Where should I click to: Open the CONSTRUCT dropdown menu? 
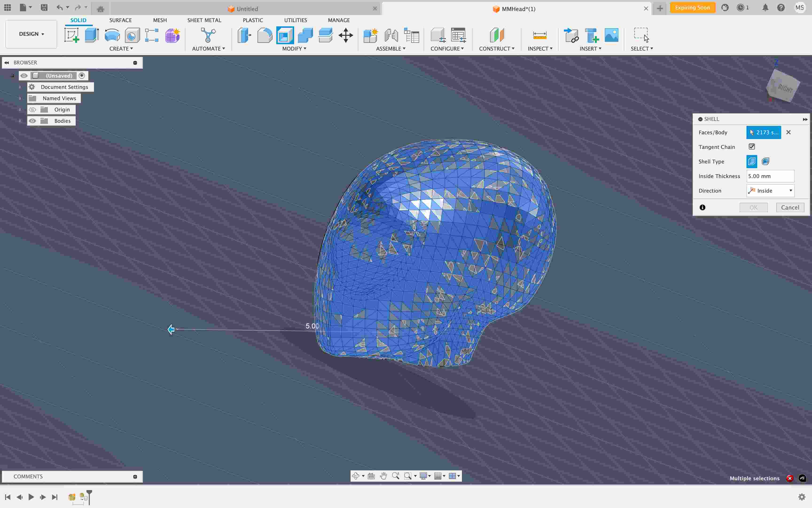coord(497,49)
